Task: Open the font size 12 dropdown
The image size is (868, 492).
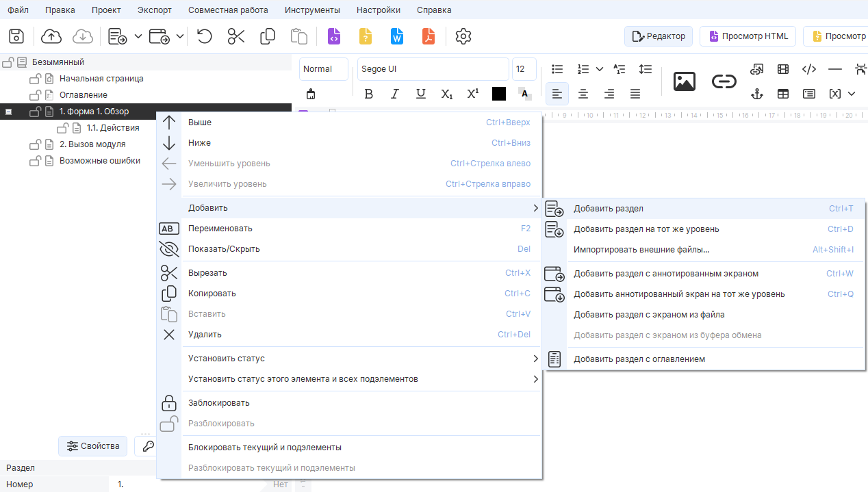Action: 524,69
